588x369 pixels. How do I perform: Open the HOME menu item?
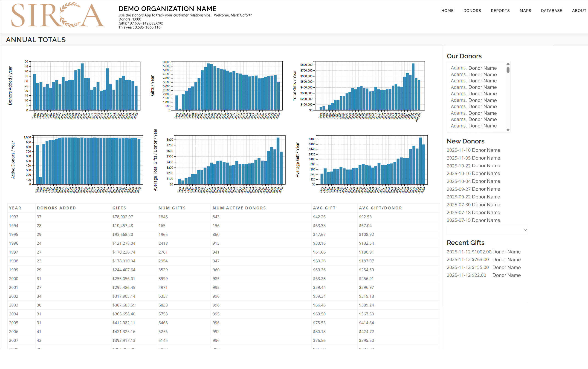[447, 11]
